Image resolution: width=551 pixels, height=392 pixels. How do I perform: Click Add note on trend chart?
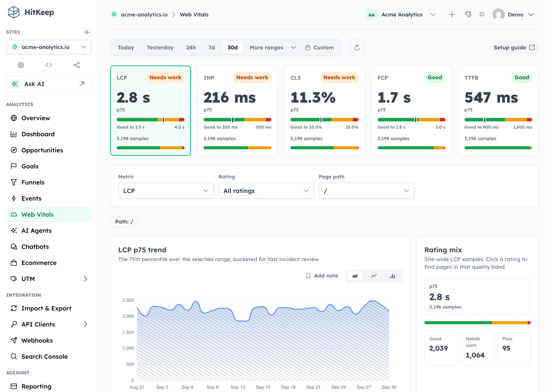(x=322, y=276)
